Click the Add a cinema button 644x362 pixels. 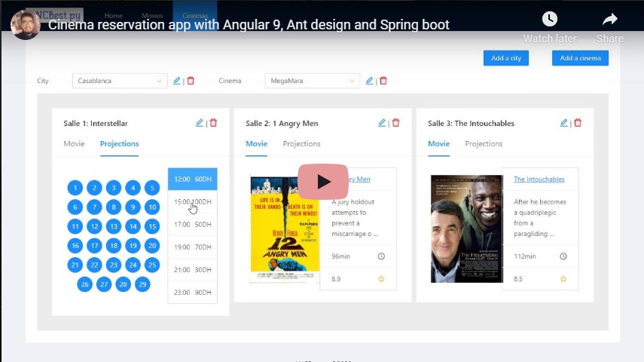(580, 58)
